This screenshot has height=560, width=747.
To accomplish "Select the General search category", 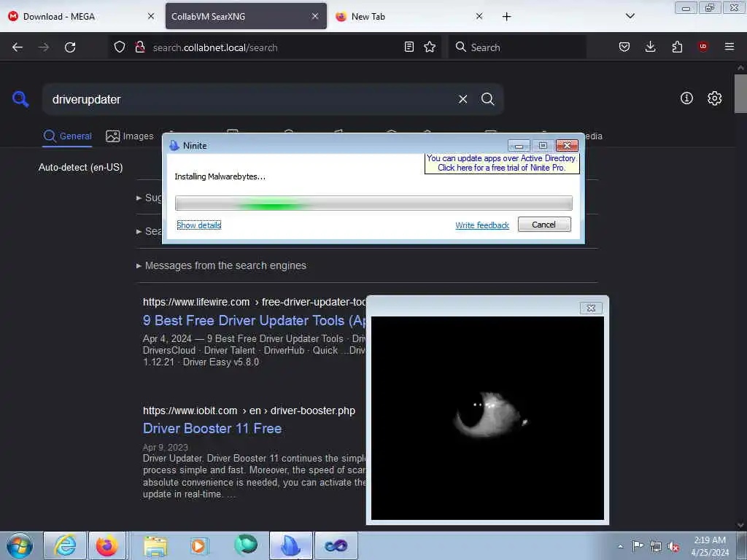I will pyautogui.click(x=67, y=136).
